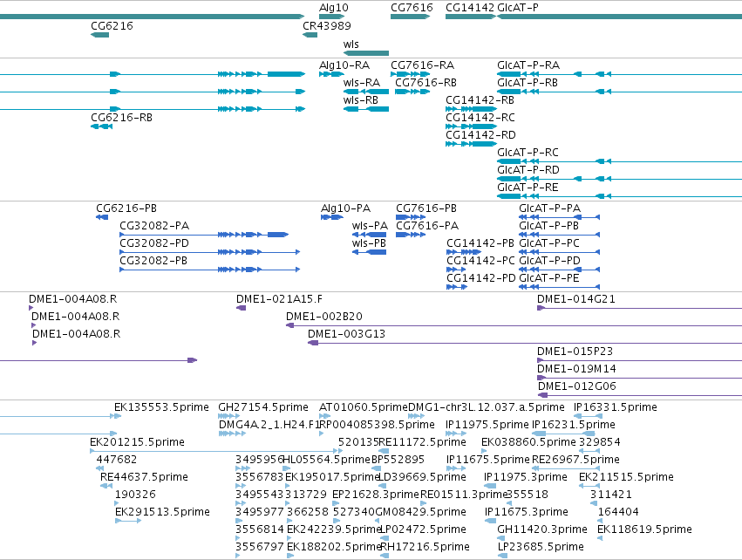Click the Alg10 gene label
The width and height of the screenshot is (742, 560).
(x=334, y=8)
